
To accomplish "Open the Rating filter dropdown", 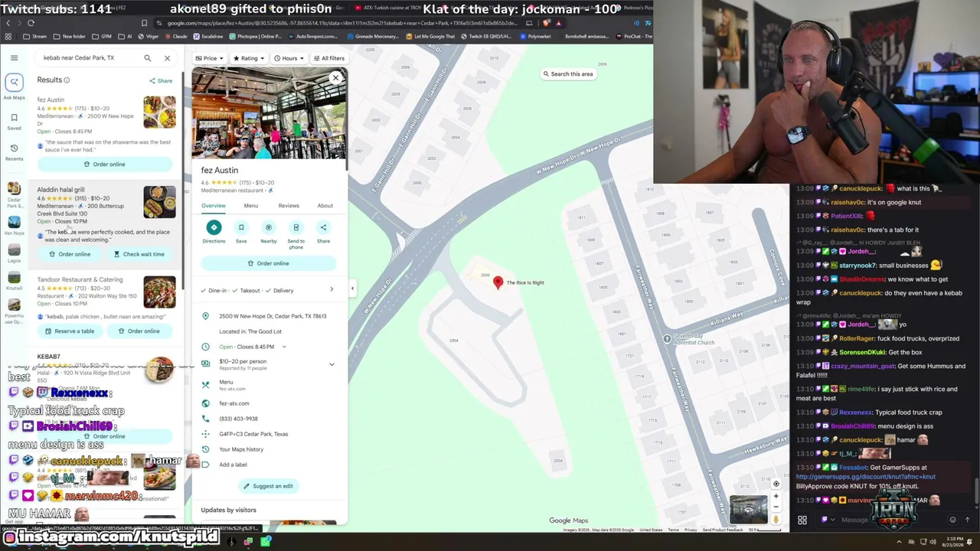I will point(250,58).
